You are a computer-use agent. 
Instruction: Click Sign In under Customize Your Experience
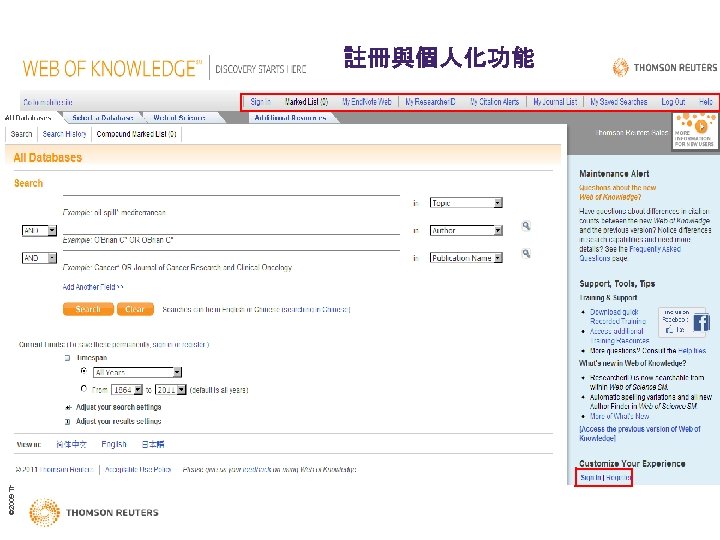(591, 478)
